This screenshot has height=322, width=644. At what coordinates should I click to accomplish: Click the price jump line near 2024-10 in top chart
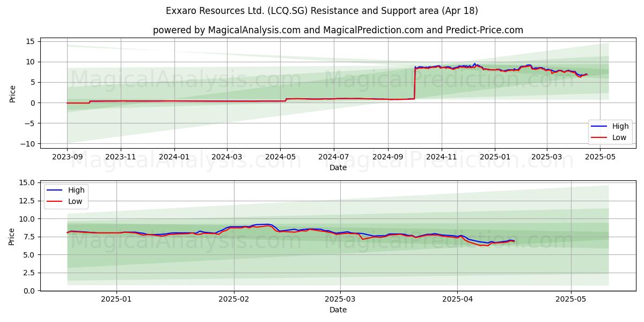pos(414,83)
